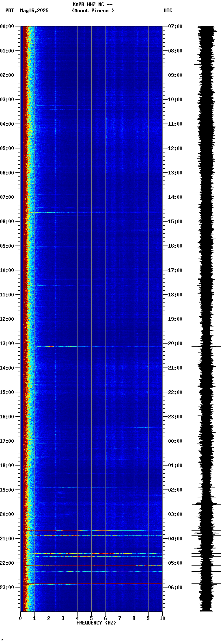The image size is (224, 644).
Task: Click the frequency axis tick '10'
Action: [x=162, y=618]
